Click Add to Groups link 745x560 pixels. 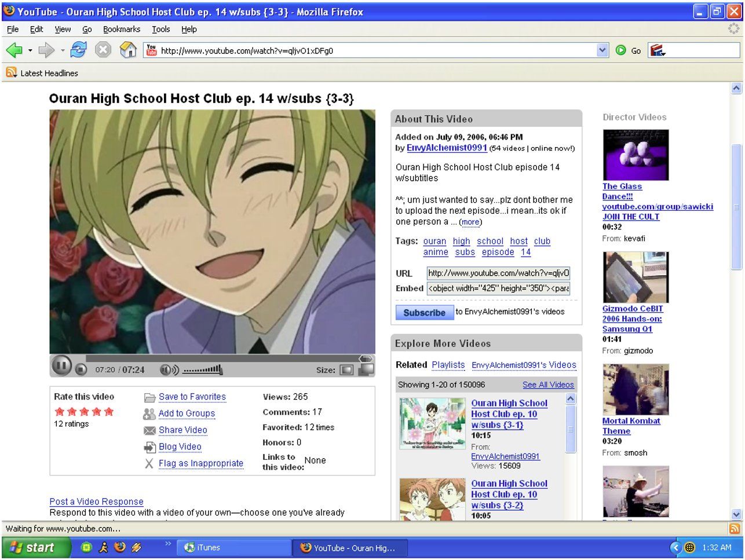187,413
